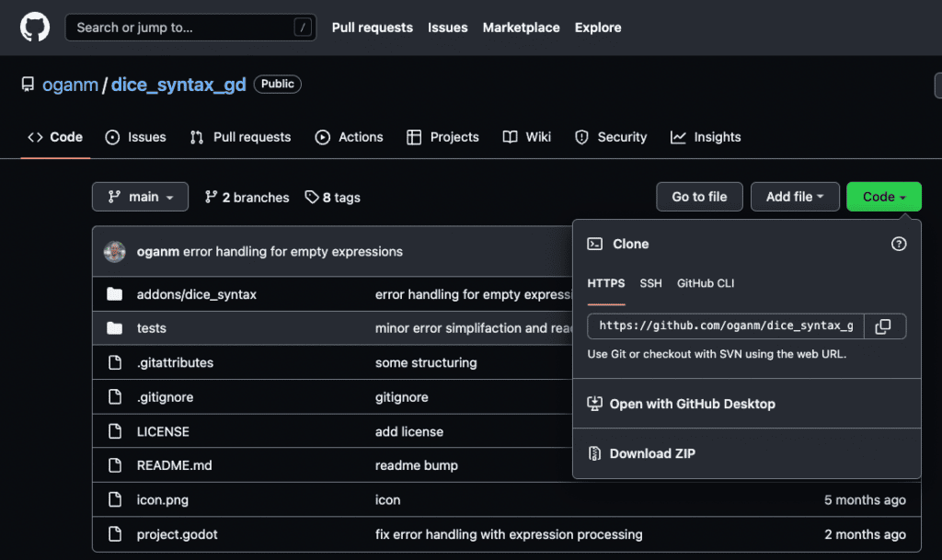Click the README.md file icon
The image size is (942, 560).
click(115, 465)
